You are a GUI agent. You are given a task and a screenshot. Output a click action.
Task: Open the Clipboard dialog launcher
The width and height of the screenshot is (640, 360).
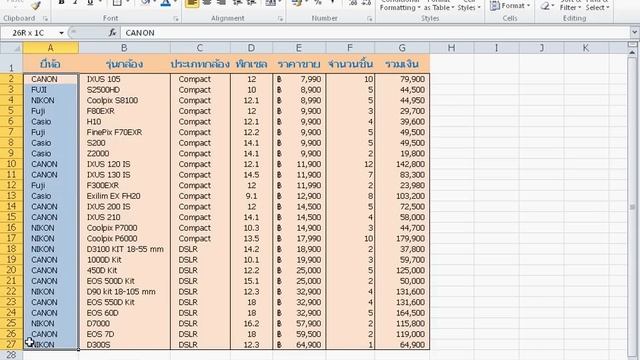45,19
